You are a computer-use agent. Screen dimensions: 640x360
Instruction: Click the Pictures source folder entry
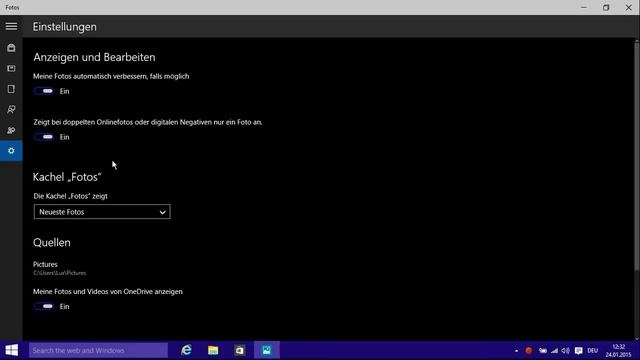pyautogui.click(x=60, y=268)
